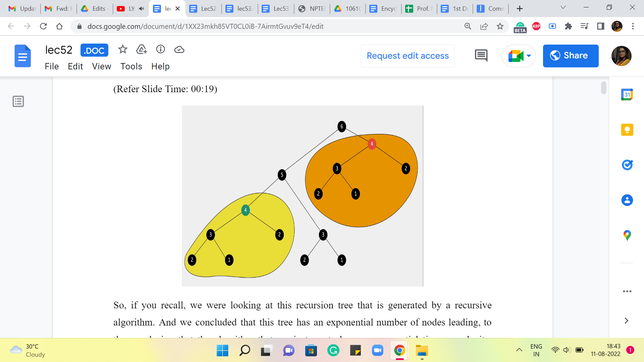Open Google Calendar side panel
This screenshot has width=644, height=362.
(x=627, y=95)
